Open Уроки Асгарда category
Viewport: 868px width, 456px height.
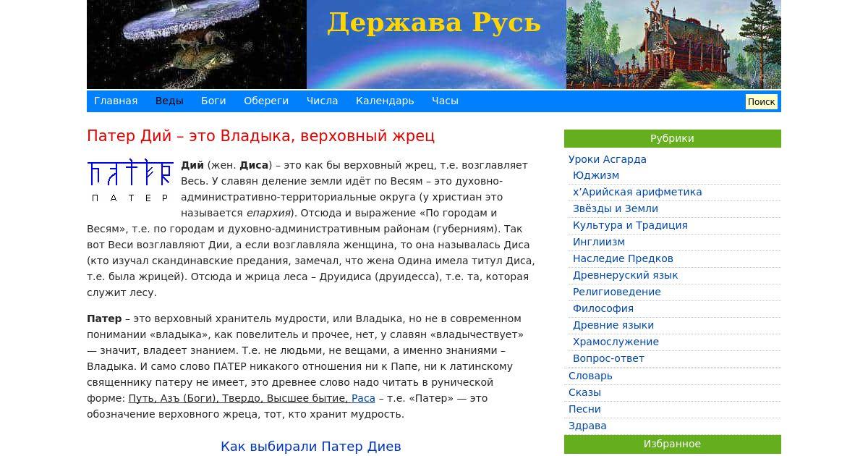coord(608,159)
